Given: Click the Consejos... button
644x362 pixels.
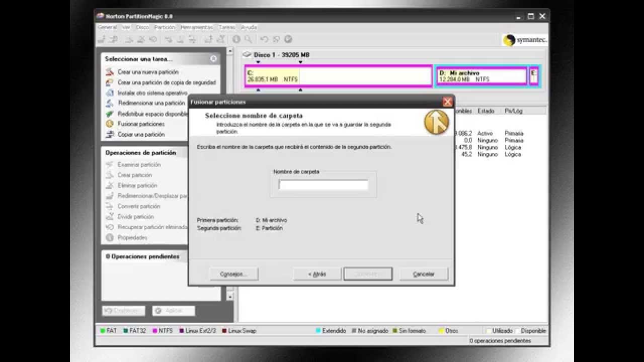Looking at the screenshot, I should 233,274.
